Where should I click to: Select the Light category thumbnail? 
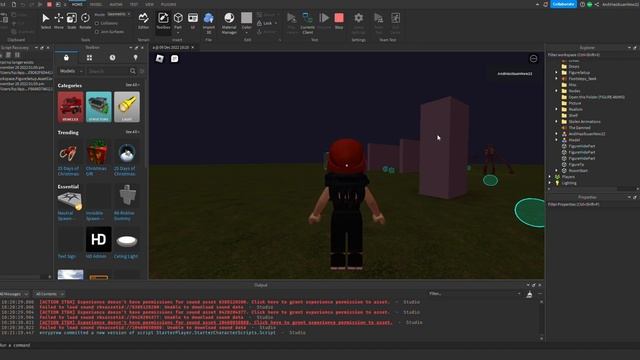127,107
